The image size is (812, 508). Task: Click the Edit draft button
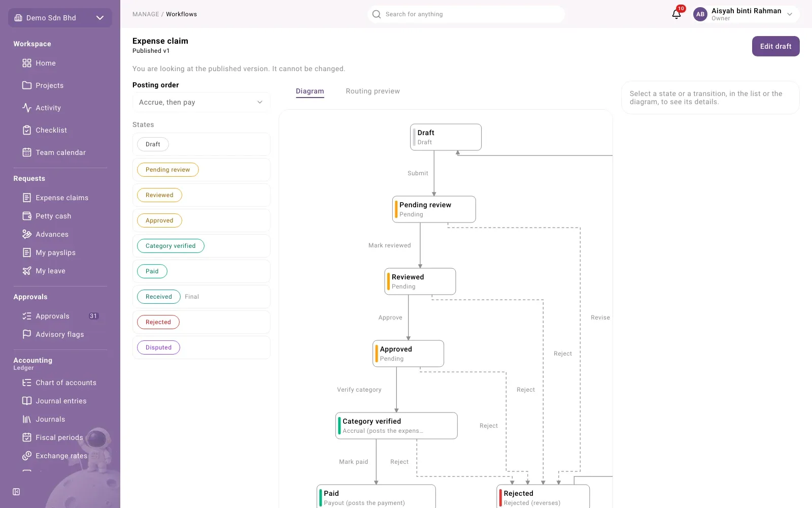775,46
